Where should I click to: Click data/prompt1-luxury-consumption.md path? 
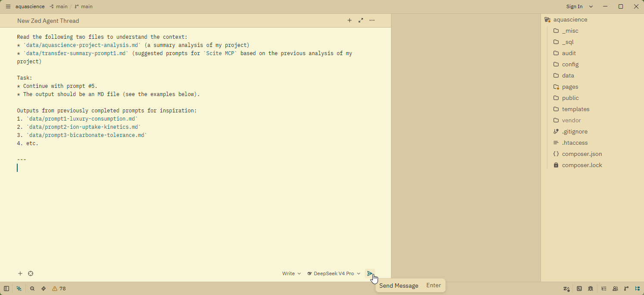tap(82, 119)
